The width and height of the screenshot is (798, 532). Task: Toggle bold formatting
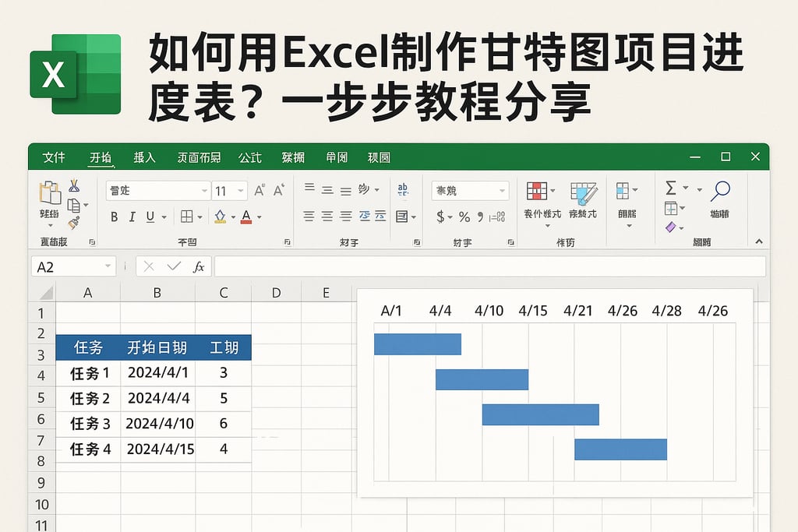click(115, 217)
